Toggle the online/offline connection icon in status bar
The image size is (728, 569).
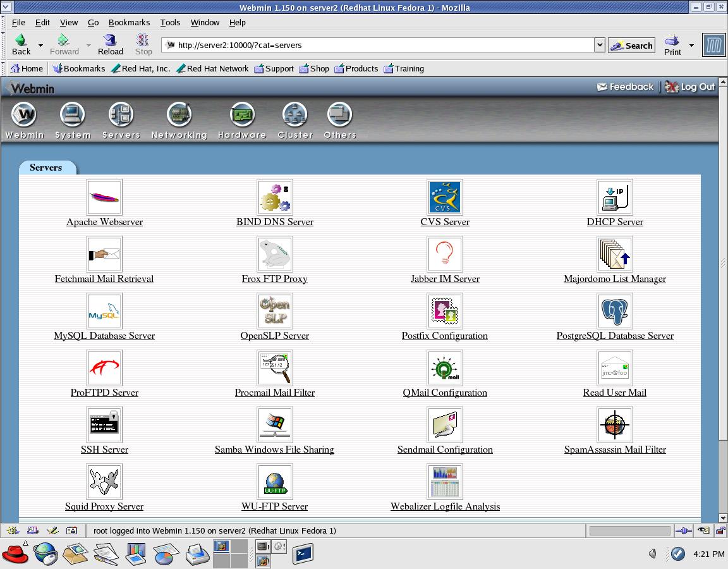pyautogui.click(x=683, y=531)
